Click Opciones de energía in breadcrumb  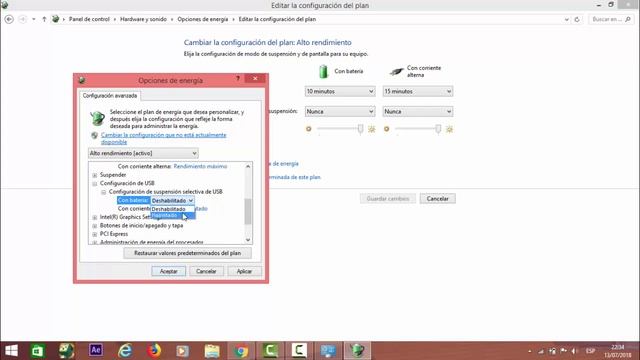click(x=202, y=19)
